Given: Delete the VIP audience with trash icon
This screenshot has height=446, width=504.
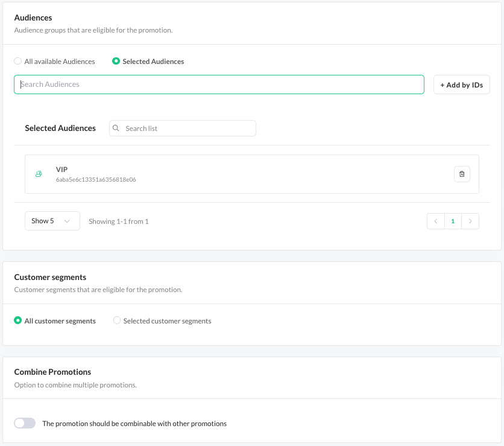Looking at the screenshot, I should click(x=462, y=174).
